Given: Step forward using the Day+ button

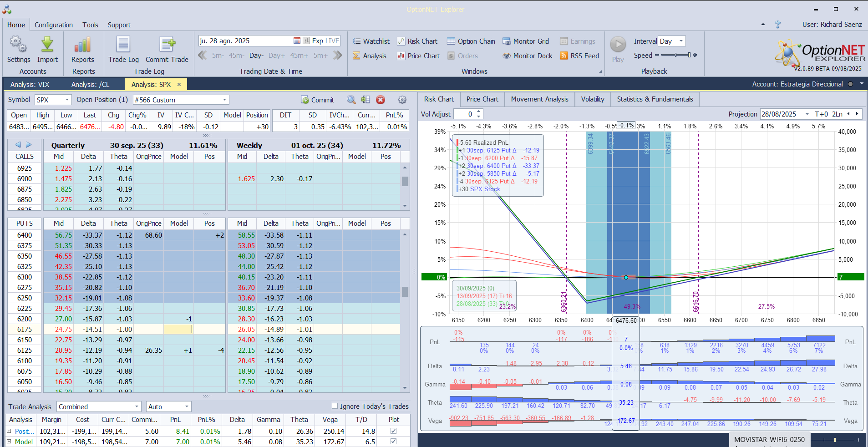Looking at the screenshot, I should click(x=276, y=56).
